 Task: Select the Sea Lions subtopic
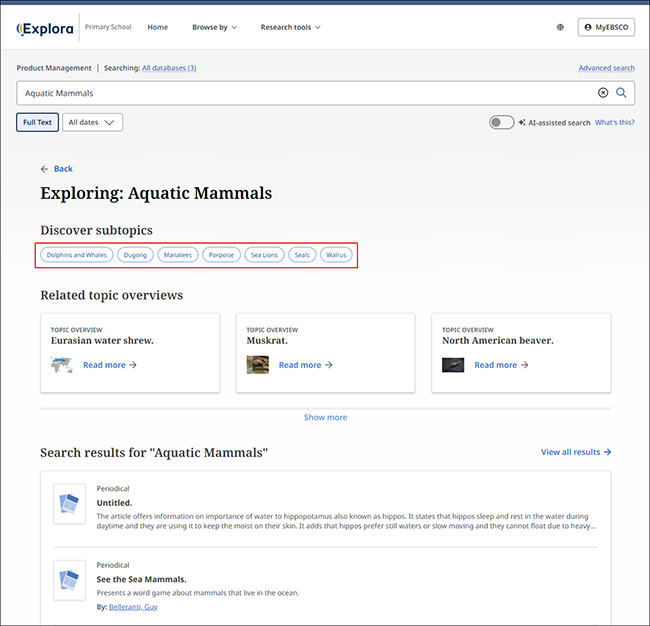pos(264,255)
